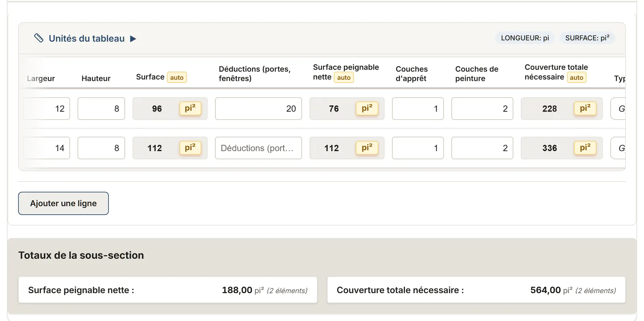Focus Couches d'apprêt field in the 228 coverage row
Viewport: 644px width, 321px height.
pos(418,109)
